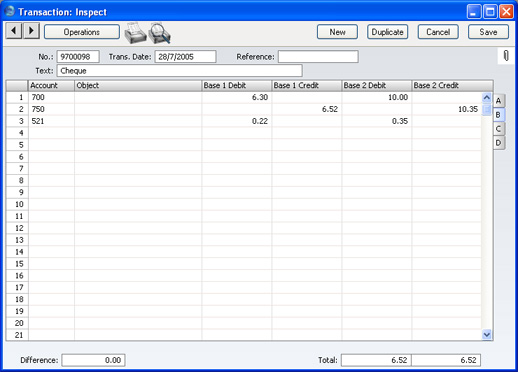Screen dimensions: 518x372
Task: Minimize the Transaction window
Action: point(474,12)
